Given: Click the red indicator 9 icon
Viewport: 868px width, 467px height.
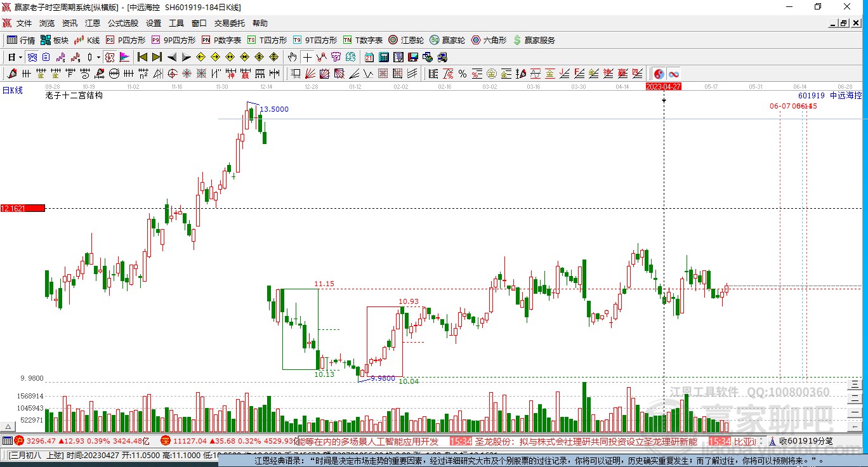Looking at the screenshot, I should (76, 57).
